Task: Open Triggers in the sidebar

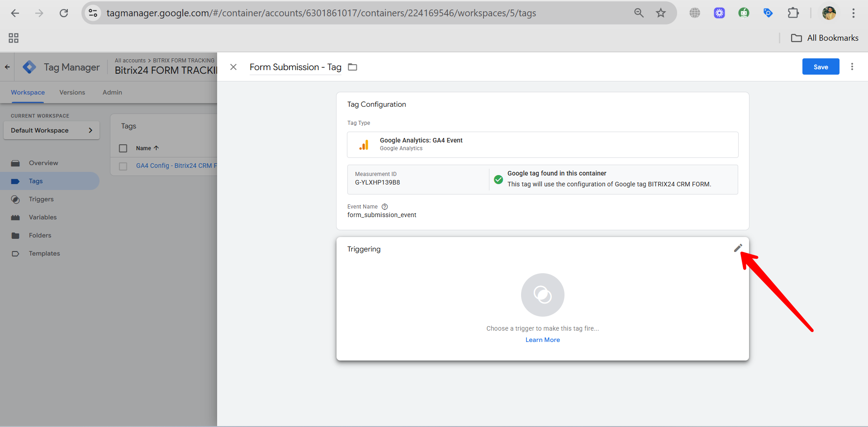Action: click(x=41, y=199)
